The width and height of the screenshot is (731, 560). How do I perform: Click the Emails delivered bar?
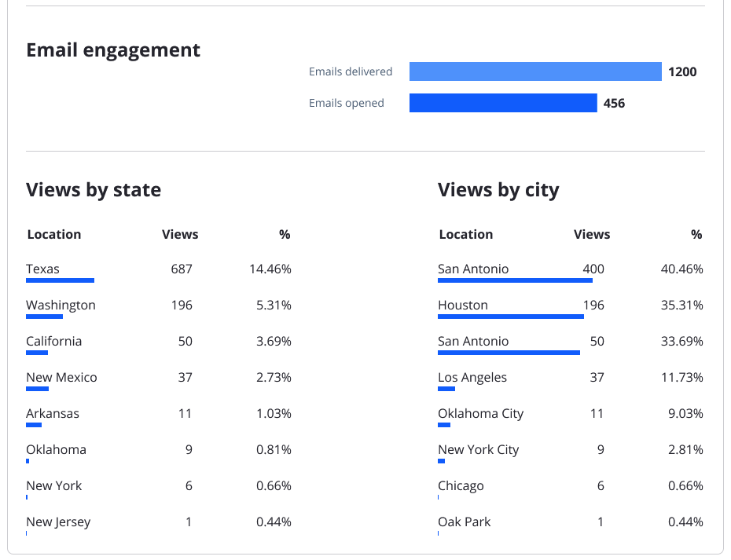point(534,71)
